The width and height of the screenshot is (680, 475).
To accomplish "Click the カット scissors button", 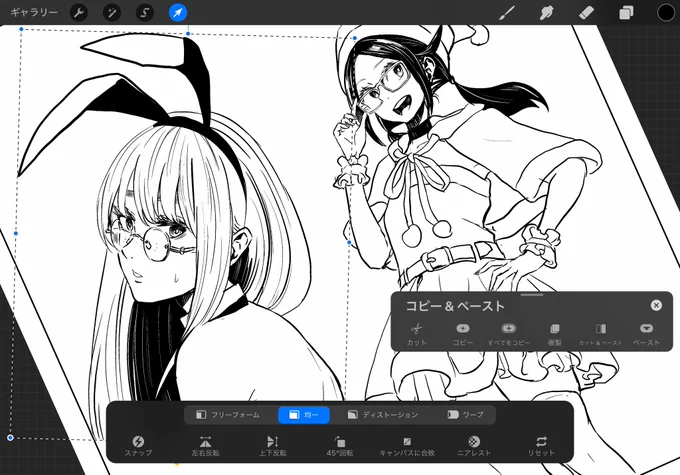I will [416, 334].
